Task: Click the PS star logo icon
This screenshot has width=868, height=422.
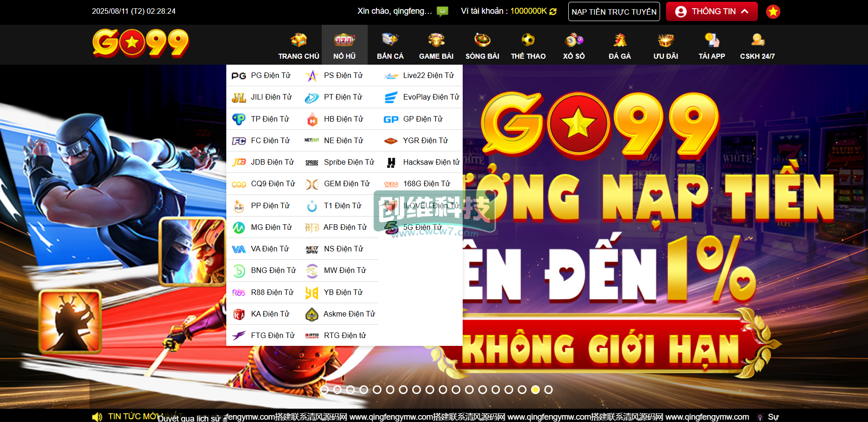Action: 312,76
